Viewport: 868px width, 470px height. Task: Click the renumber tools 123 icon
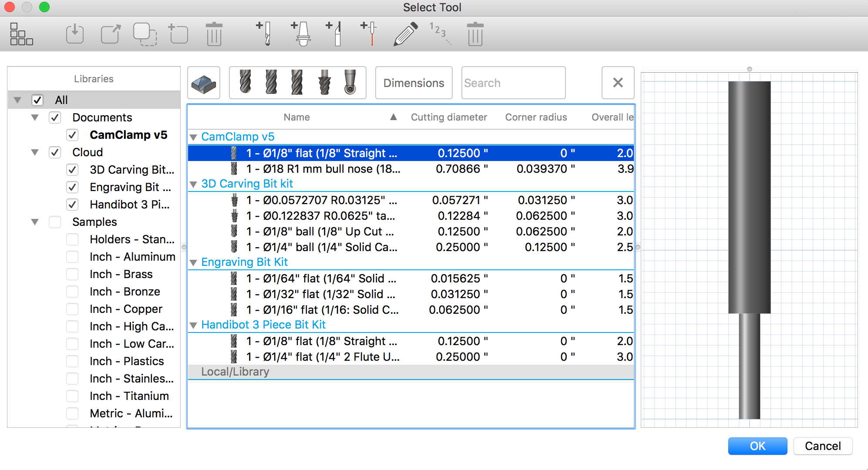tap(440, 34)
